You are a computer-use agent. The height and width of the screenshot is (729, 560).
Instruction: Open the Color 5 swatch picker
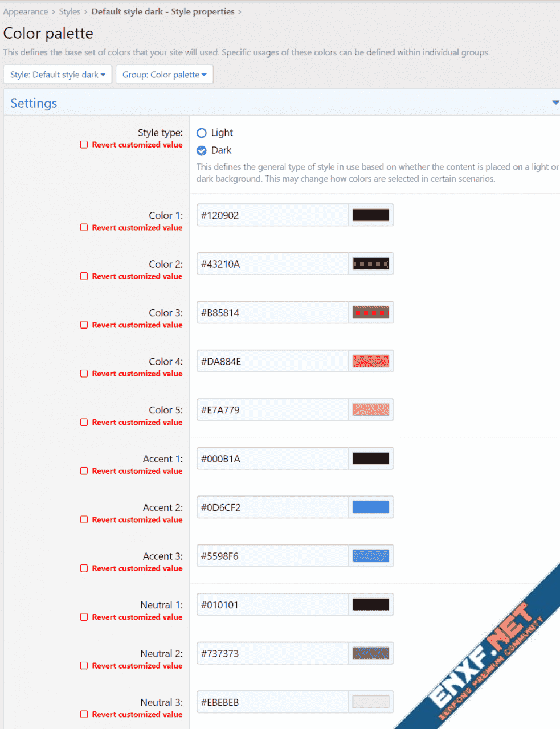click(371, 410)
